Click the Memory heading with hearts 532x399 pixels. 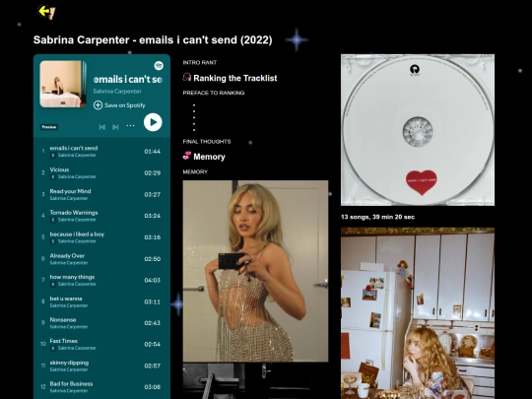(209, 157)
